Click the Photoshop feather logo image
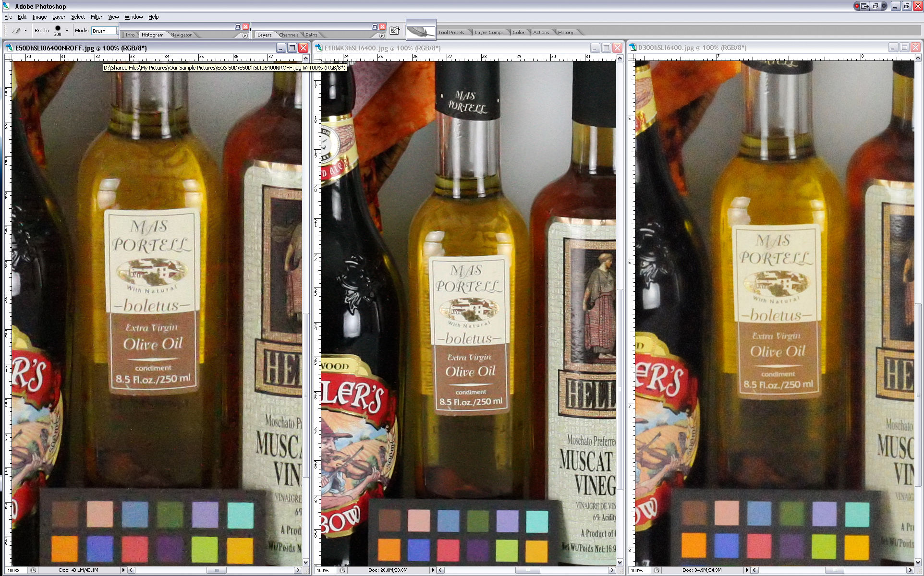Image resolution: width=924 pixels, height=576 pixels. click(421, 31)
